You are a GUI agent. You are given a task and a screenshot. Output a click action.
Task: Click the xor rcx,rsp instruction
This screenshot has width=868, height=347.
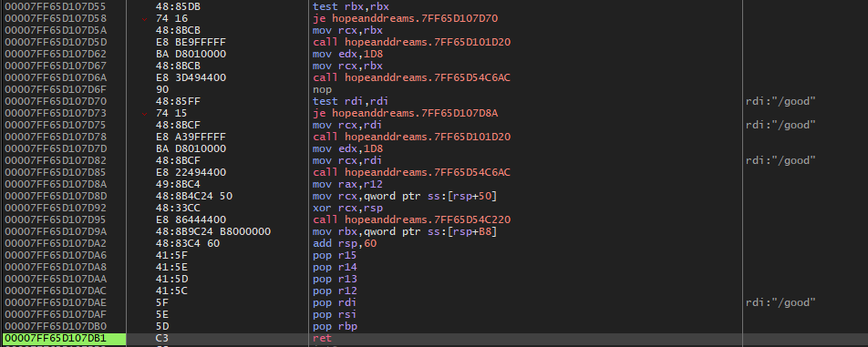click(x=347, y=209)
